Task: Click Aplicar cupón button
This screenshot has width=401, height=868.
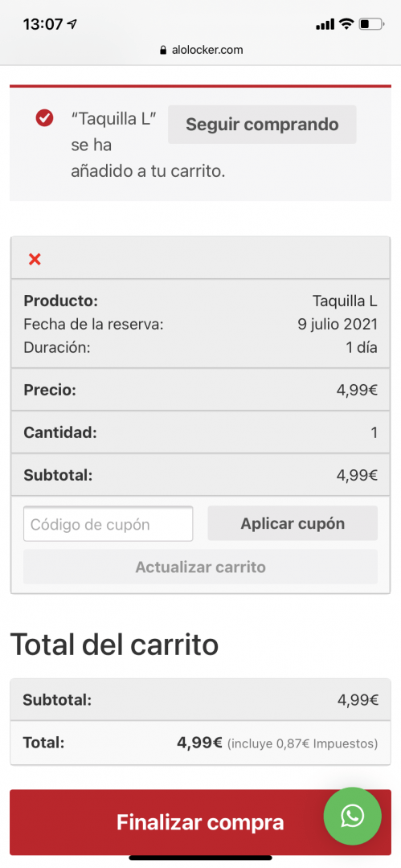Action: (x=293, y=523)
